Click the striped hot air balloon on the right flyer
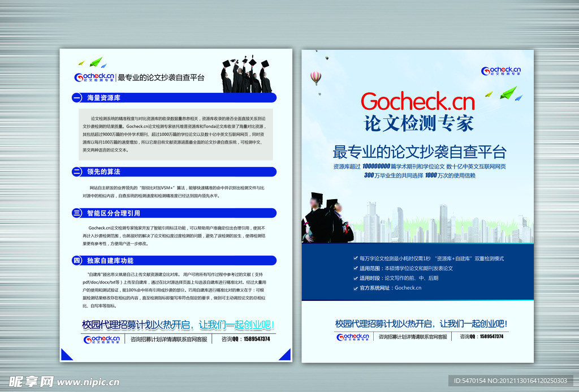The image size is (579, 392). [316, 78]
